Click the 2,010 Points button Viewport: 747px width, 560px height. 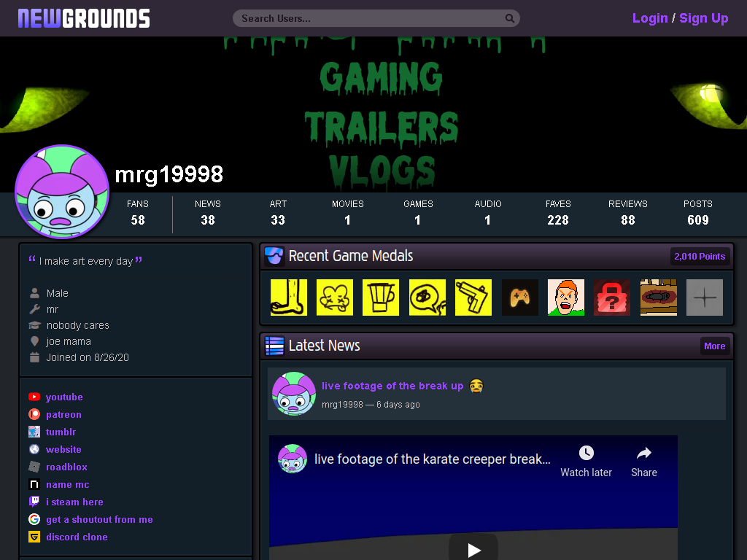pyautogui.click(x=700, y=256)
